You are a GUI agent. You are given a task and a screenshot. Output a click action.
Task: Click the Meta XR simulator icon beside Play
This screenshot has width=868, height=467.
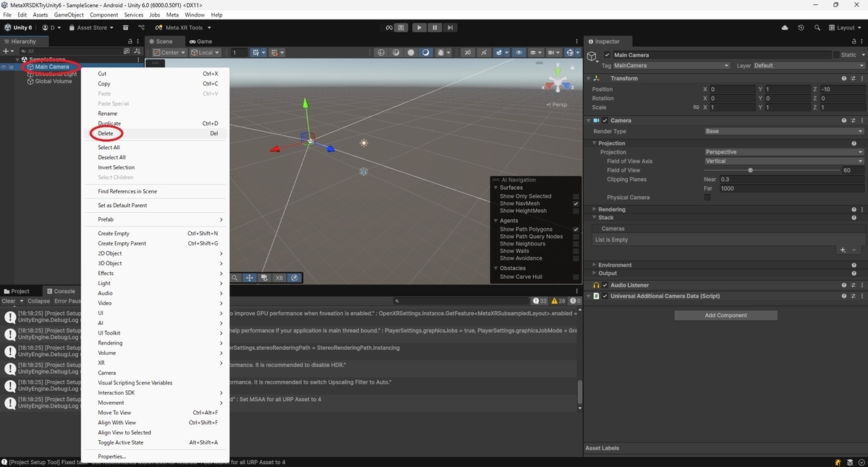point(389,28)
